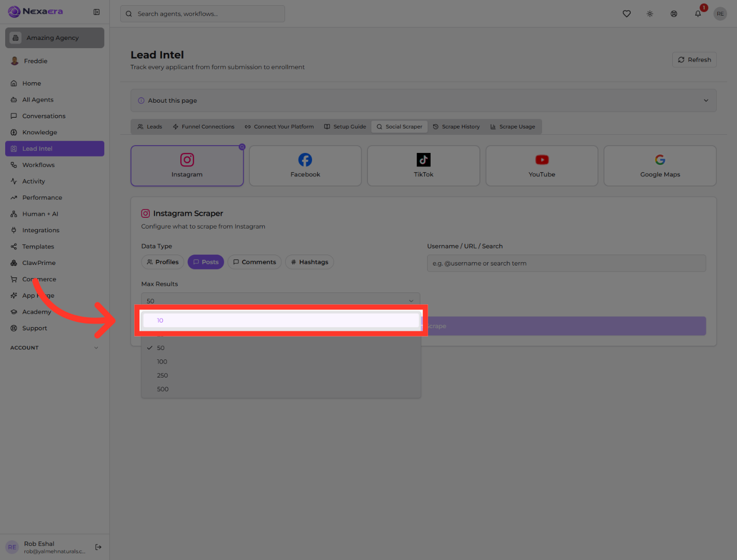The height and width of the screenshot is (560, 737).
Task: Select the Facebook scraper card
Action: click(305, 166)
